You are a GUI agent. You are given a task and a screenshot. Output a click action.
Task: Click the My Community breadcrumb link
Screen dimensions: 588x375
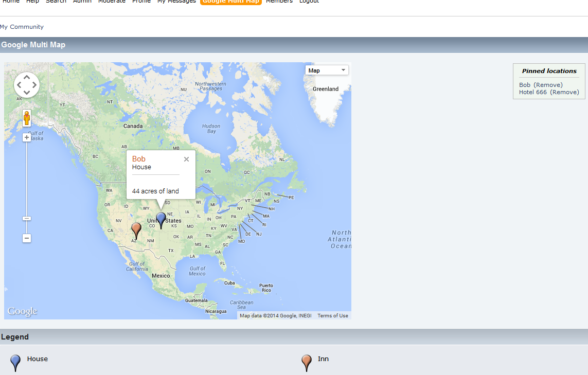[x=22, y=27]
